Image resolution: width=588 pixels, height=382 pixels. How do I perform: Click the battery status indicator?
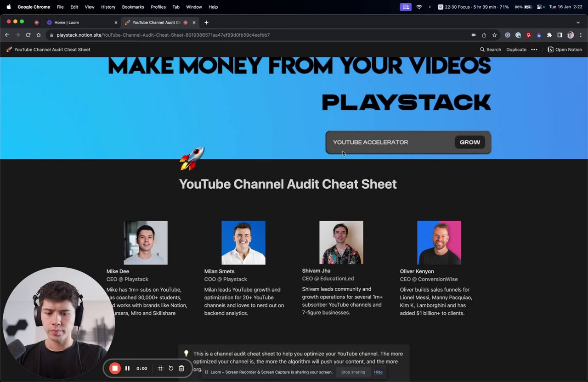[x=523, y=7]
